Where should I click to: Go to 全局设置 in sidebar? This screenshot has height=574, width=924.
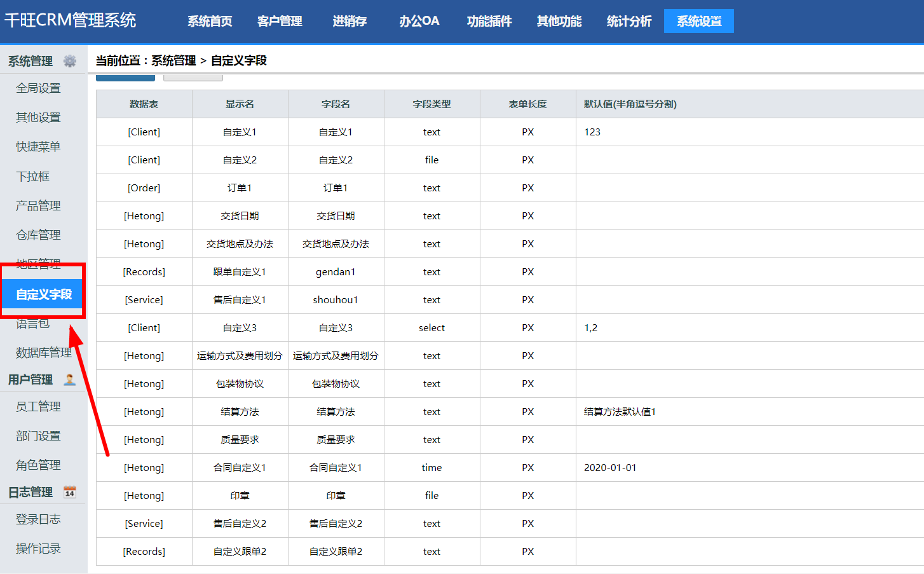pyautogui.click(x=38, y=88)
